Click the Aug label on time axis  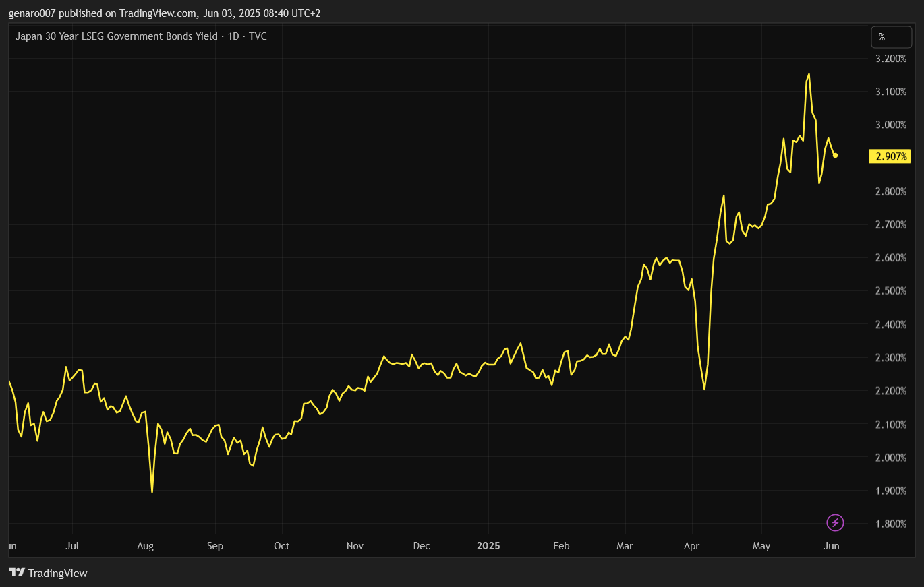pyautogui.click(x=146, y=546)
